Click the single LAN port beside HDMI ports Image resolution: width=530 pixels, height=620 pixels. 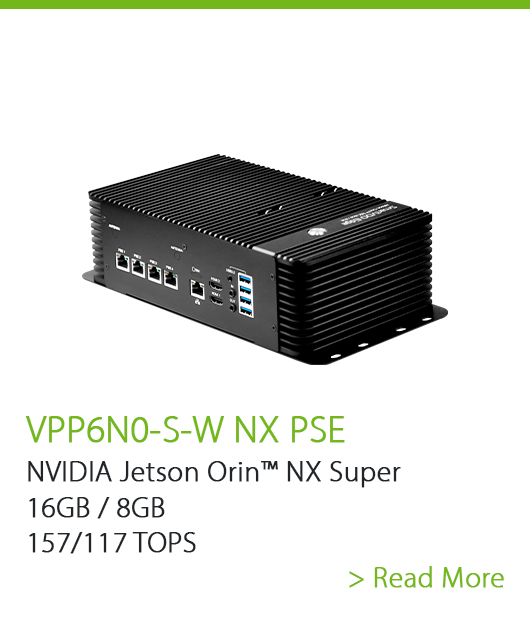[197, 289]
